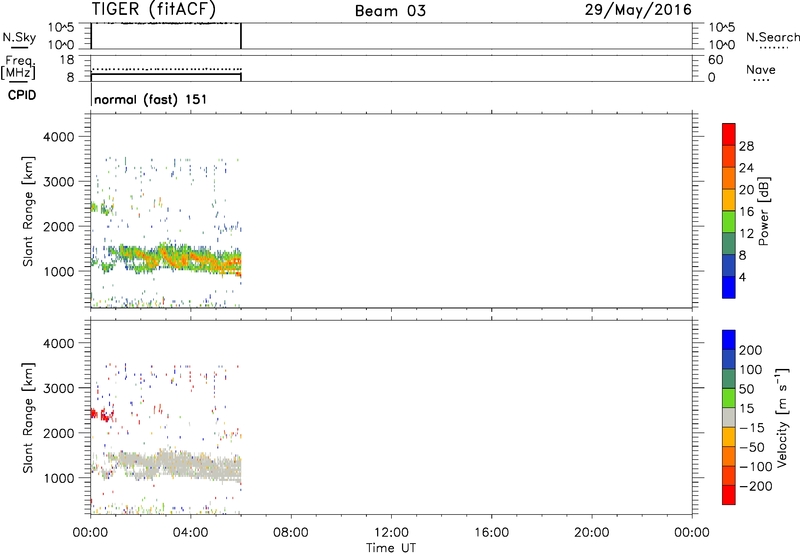
Task: Click the Power [dB] colorbar label
Action: 763,211
